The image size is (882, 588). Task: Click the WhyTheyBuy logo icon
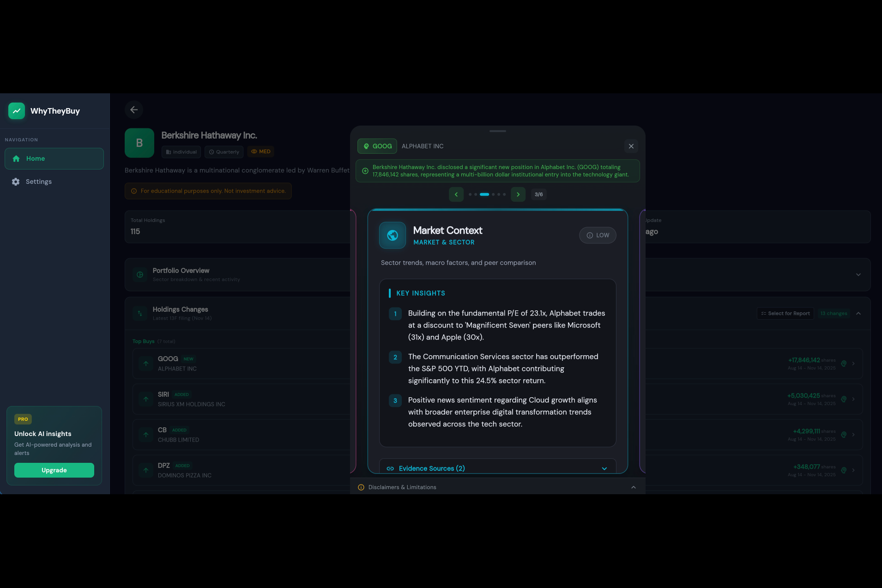[17, 111]
